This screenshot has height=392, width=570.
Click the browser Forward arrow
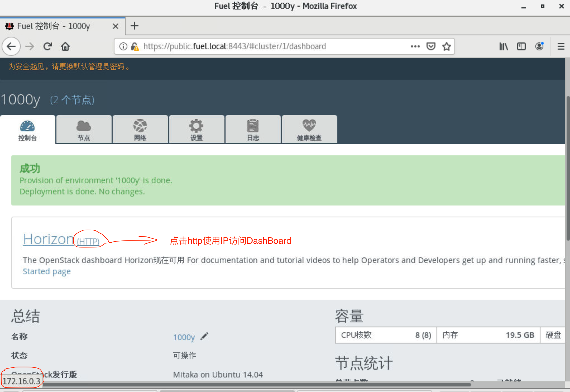(29, 46)
